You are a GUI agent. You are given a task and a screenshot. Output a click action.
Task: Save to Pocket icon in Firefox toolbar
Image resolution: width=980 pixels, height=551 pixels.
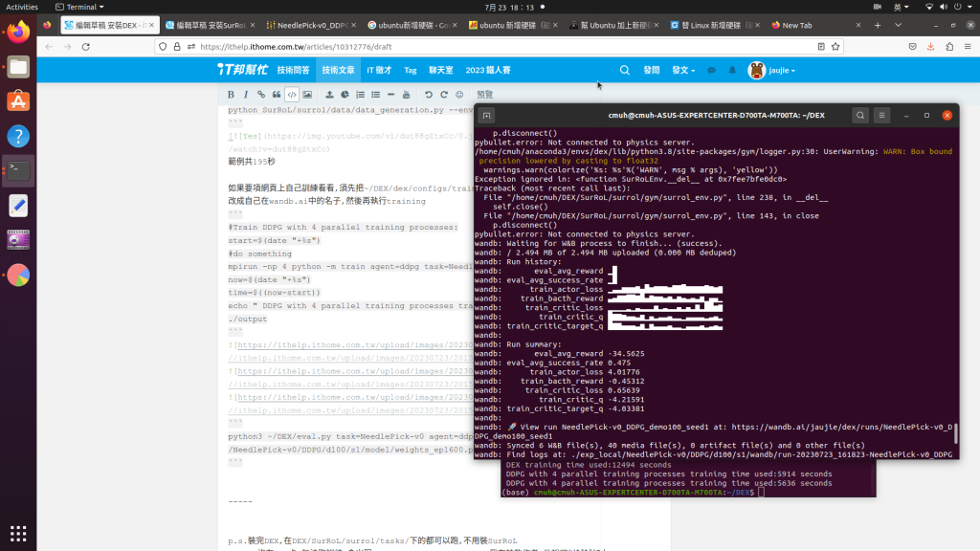pyautogui.click(x=912, y=46)
